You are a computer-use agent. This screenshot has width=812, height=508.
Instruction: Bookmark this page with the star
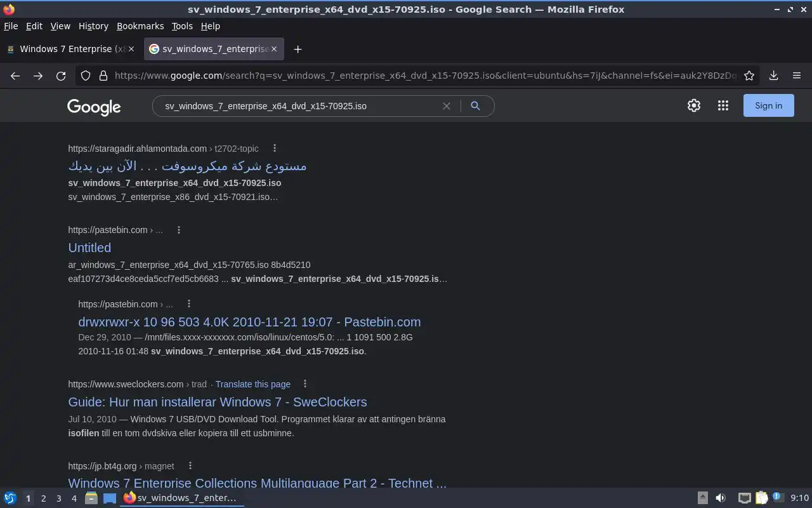click(x=749, y=76)
